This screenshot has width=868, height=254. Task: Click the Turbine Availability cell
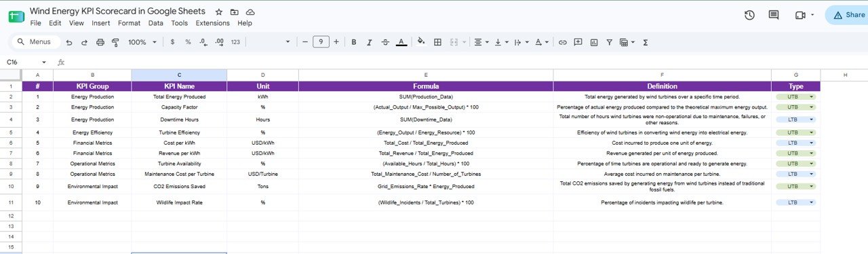179,164
